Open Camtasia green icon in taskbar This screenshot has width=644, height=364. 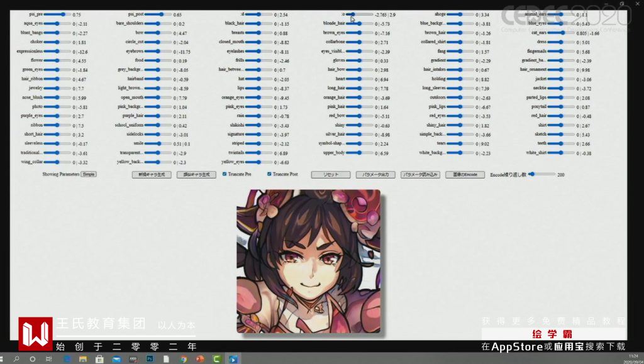[x=216, y=359]
